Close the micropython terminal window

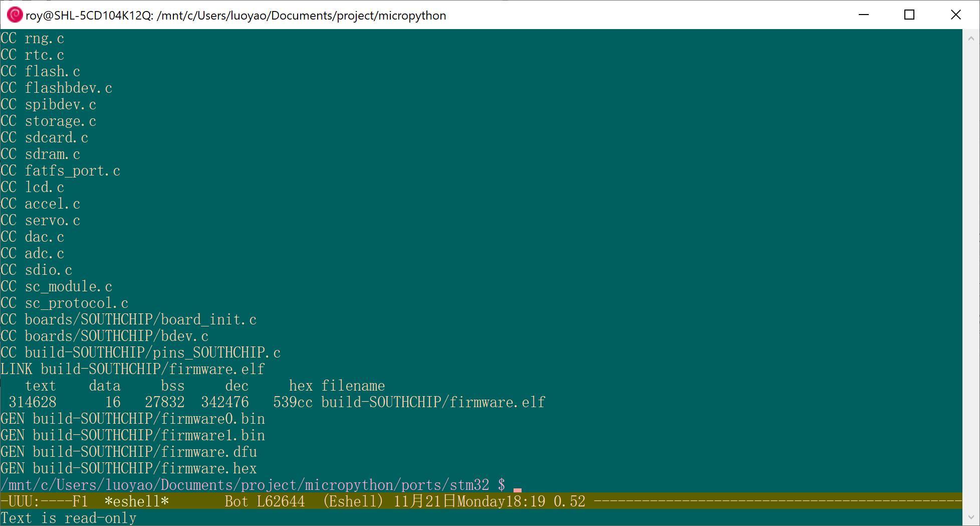(955, 15)
